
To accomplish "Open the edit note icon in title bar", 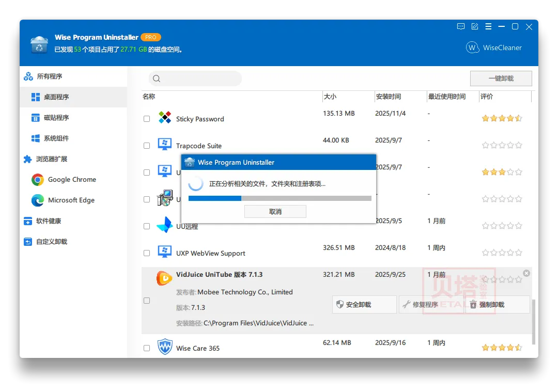I will (x=475, y=27).
